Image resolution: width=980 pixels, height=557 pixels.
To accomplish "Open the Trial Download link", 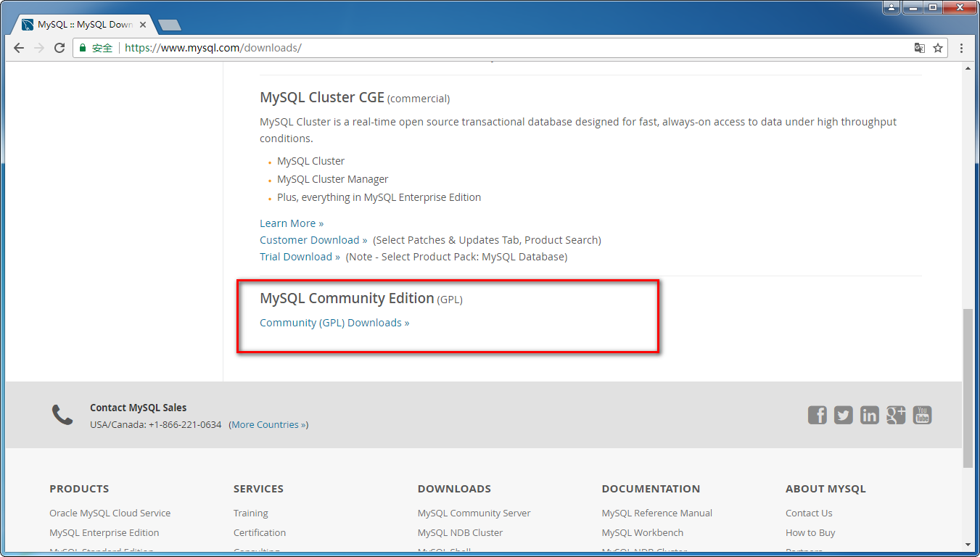I will 300,257.
